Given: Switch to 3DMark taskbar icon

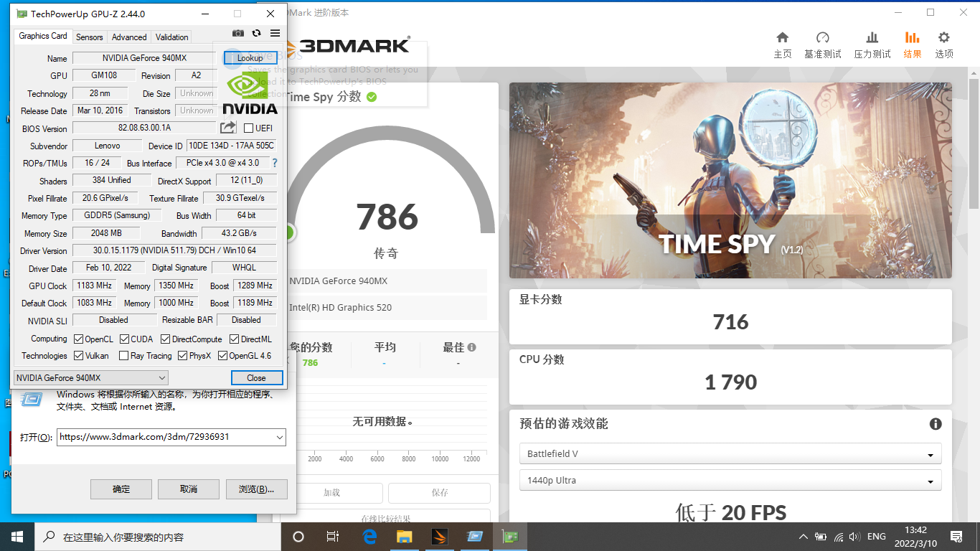Looking at the screenshot, I should (440, 536).
